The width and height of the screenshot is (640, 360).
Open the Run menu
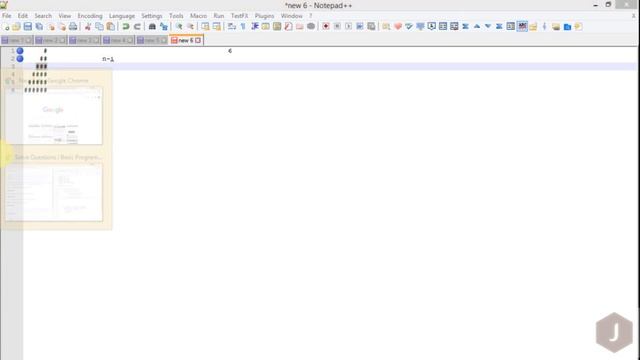click(219, 16)
